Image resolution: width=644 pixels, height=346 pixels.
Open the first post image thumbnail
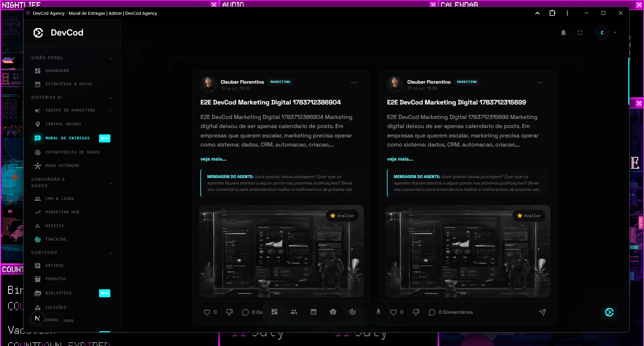click(x=281, y=251)
